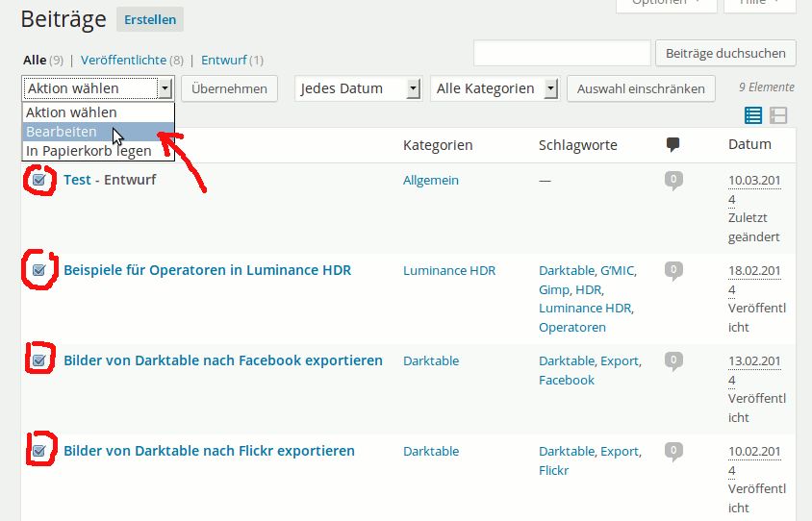812x521 pixels.
Task: Click Darktable category of Flickr post
Action: pos(431,451)
